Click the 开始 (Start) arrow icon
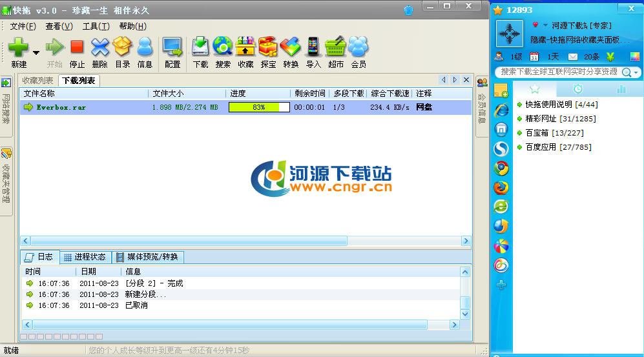644x357 pixels. pyautogui.click(x=55, y=47)
